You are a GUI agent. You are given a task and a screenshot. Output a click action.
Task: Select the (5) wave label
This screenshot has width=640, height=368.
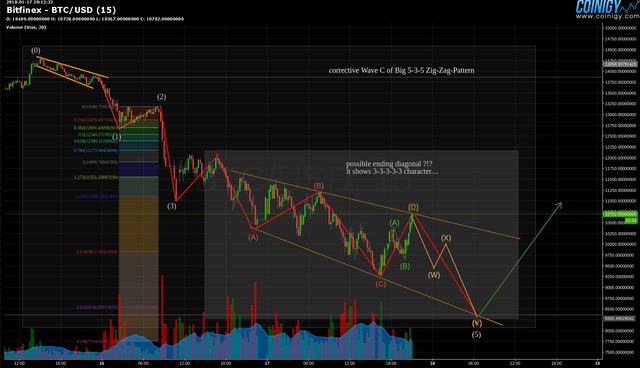click(x=476, y=335)
